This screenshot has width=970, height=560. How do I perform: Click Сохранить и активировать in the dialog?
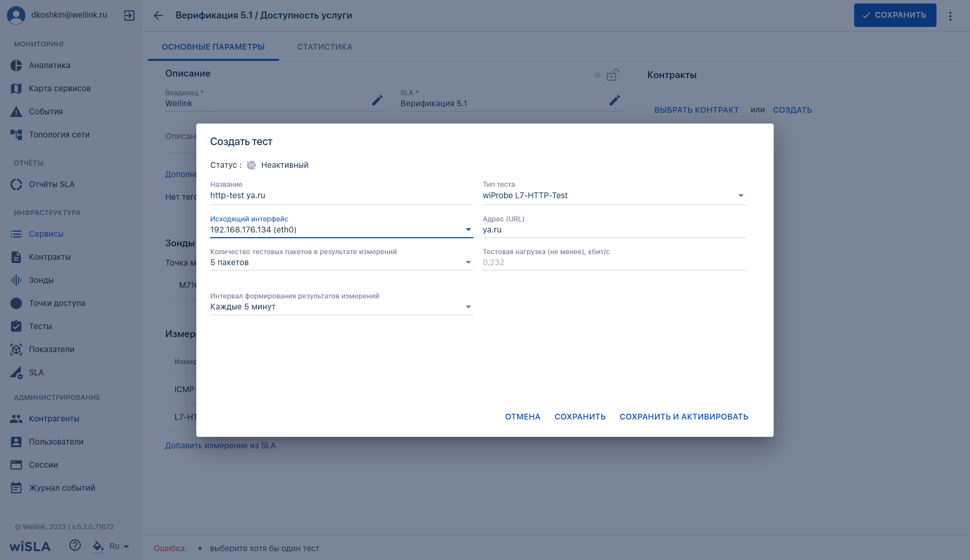coord(684,417)
